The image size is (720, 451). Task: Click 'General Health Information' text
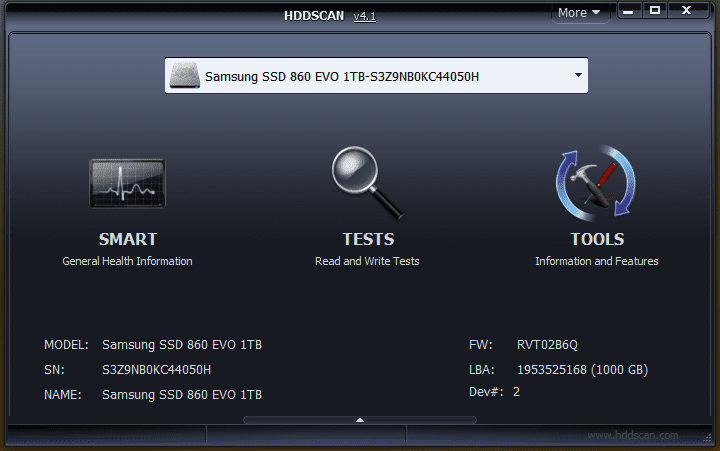tap(127, 261)
